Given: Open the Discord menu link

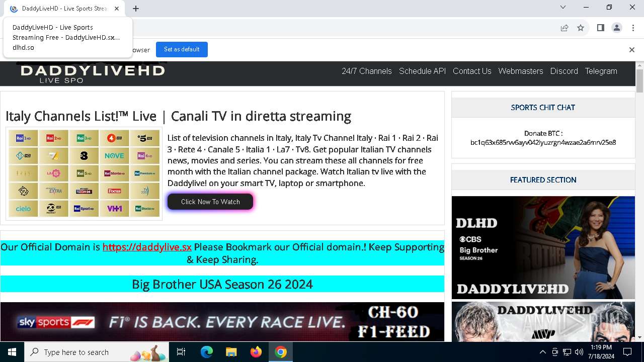Looking at the screenshot, I should click(x=564, y=71).
